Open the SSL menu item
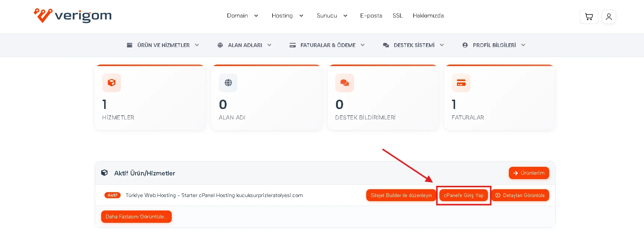644x234 pixels. click(x=397, y=16)
